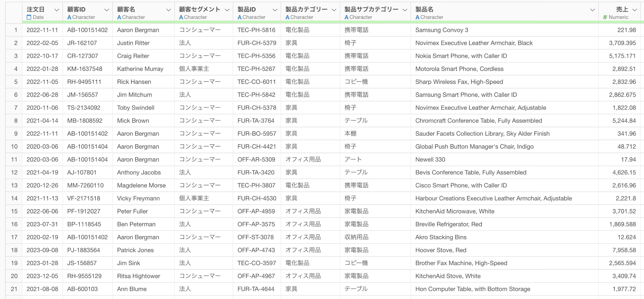Click Character type icon under 製品サブカテゴリー

click(x=347, y=17)
